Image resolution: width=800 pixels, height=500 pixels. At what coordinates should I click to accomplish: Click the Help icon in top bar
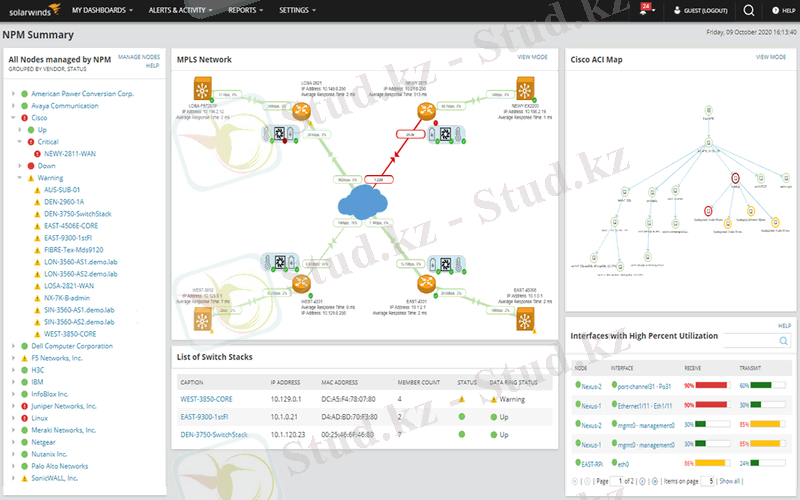click(781, 10)
